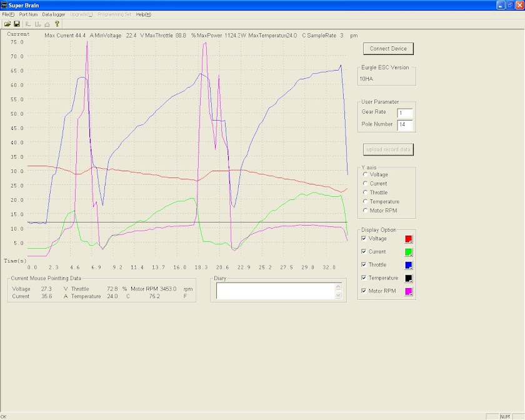
Task: Close the Super Brain window
Action: click(519, 5)
